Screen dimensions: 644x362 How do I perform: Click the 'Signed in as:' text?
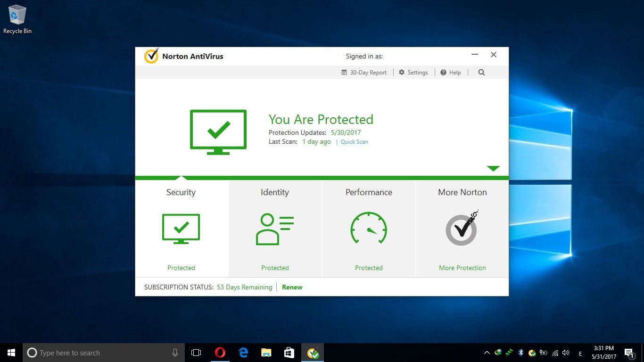coord(364,56)
